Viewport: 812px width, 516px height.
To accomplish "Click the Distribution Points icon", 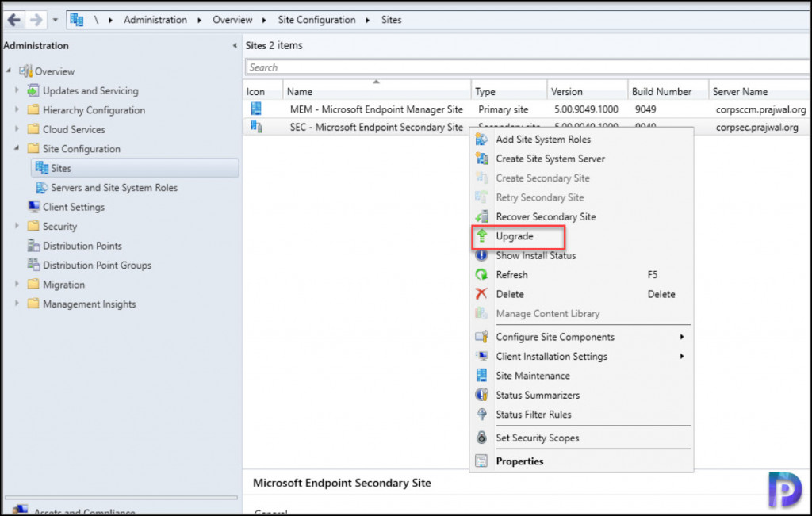I will pyautogui.click(x=33, y=246).
